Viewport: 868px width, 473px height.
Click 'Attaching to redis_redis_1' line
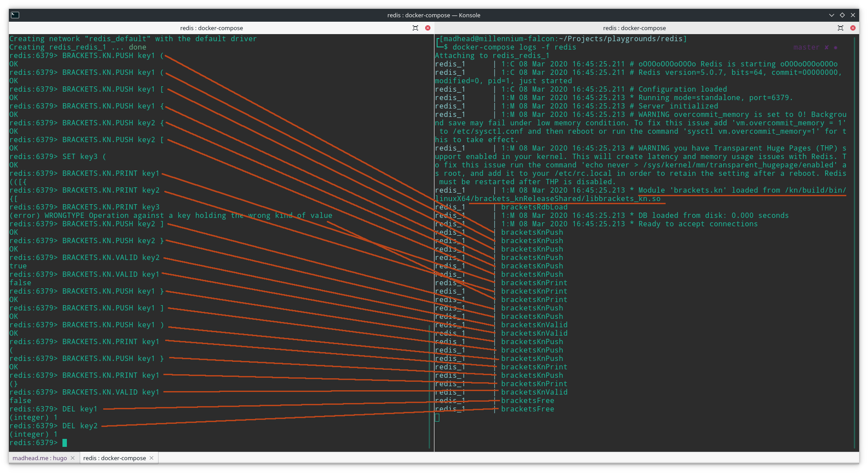(x=492, y=55)
